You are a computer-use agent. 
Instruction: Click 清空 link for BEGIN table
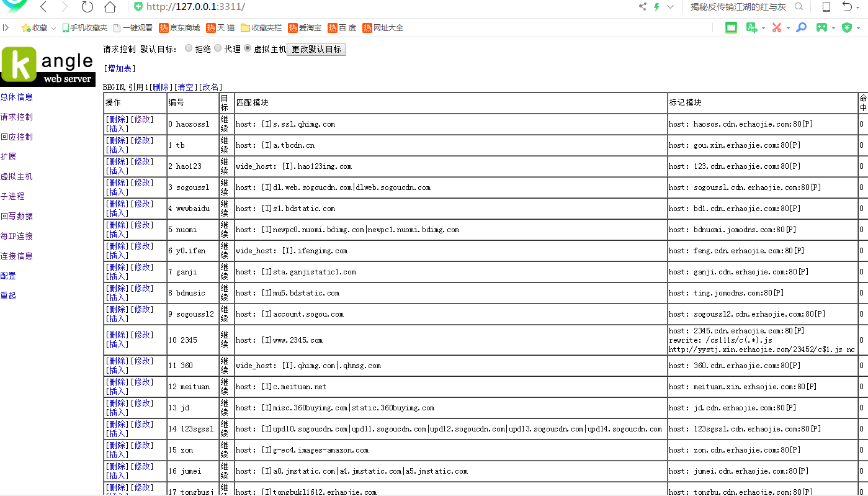click(185, 87)
